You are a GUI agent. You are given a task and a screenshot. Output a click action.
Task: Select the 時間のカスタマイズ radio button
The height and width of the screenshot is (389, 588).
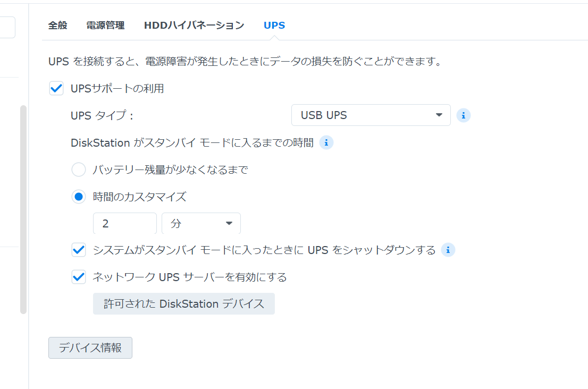[x=79, y=196]
